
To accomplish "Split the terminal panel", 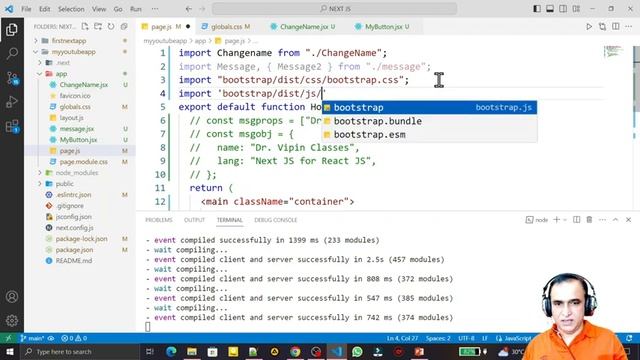I will point(576,220).
